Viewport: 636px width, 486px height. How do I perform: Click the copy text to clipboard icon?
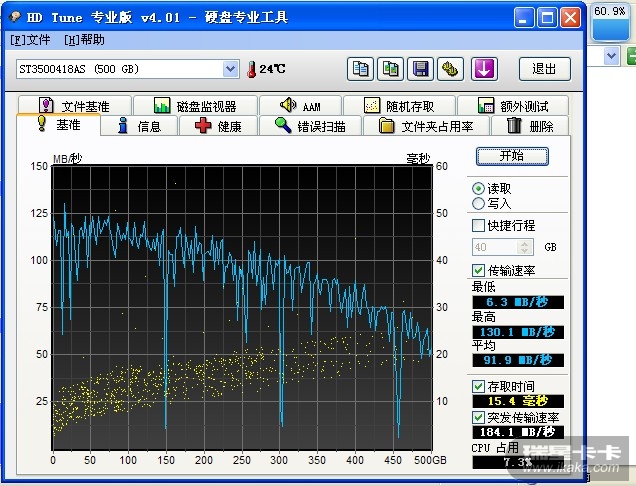pos(361,69)
